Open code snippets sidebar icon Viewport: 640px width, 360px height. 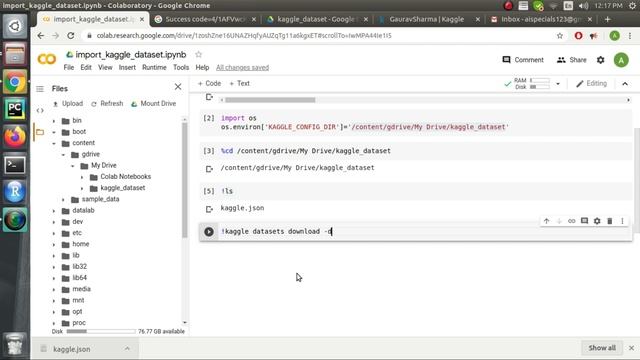40,110
